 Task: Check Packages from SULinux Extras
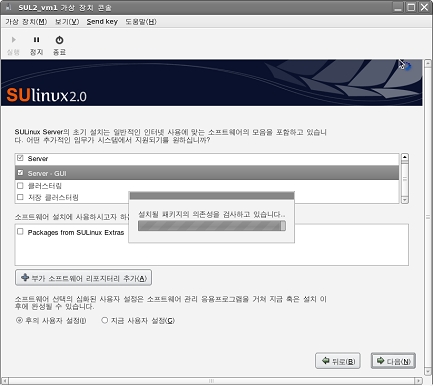pyautogui.click(x=20, y=232)
